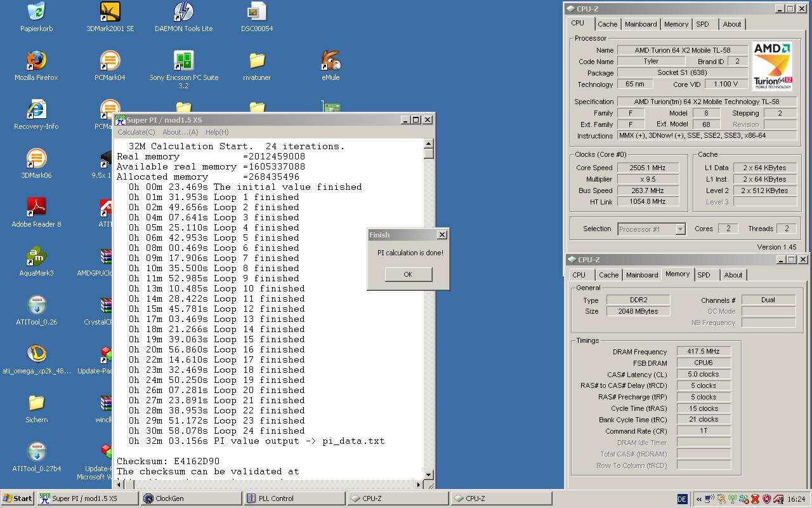Viewport: 812px width, 508px height.
Task: Close the Finish dialog with X
Action: [442, 234]
